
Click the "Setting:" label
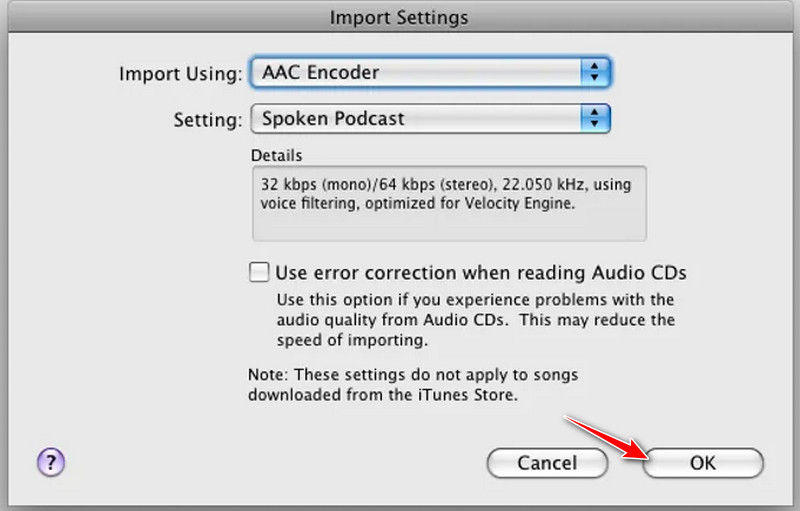(208, 120)
